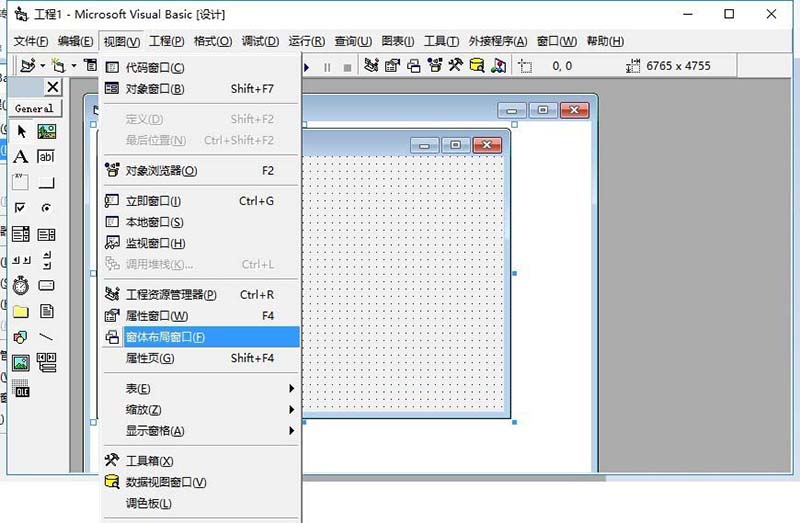Image resolution: width=800 pixels, height=523 pixels.
Task: Click the Form Layout Window toolbar icon
Action: point(414,66)
